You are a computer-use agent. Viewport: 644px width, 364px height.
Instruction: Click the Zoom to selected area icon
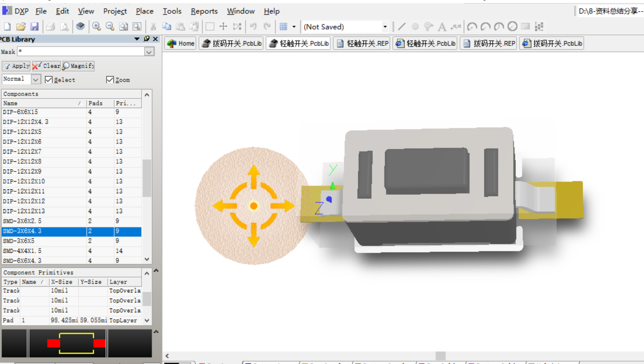point(137,26)
